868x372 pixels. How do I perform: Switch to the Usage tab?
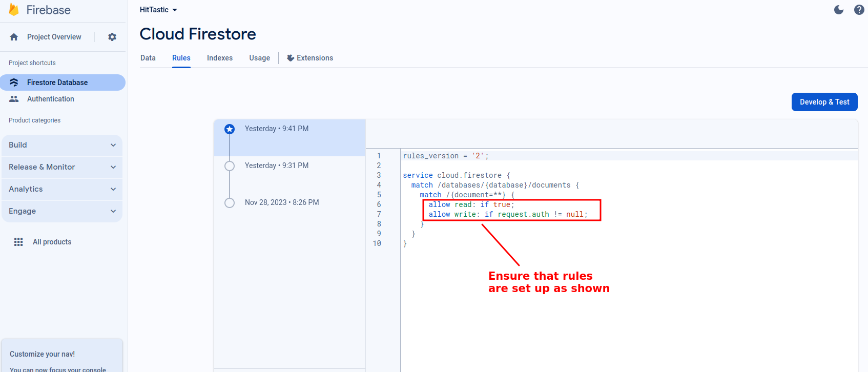coord(260,58)
